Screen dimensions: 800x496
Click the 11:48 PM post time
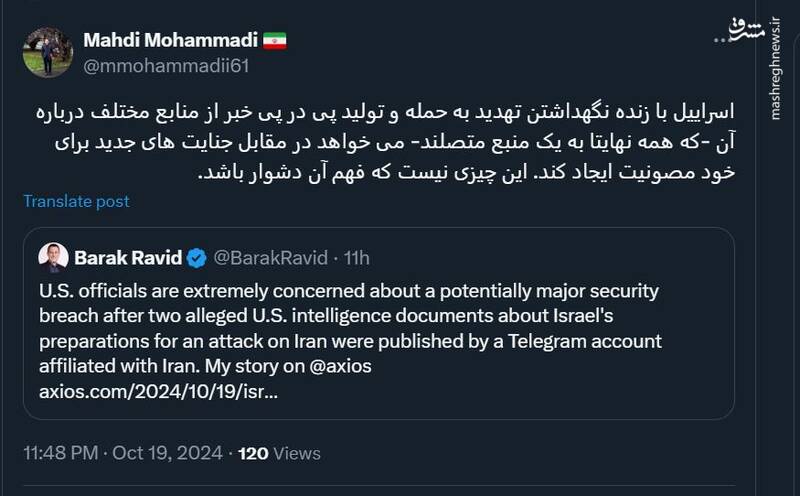point(58,453)
